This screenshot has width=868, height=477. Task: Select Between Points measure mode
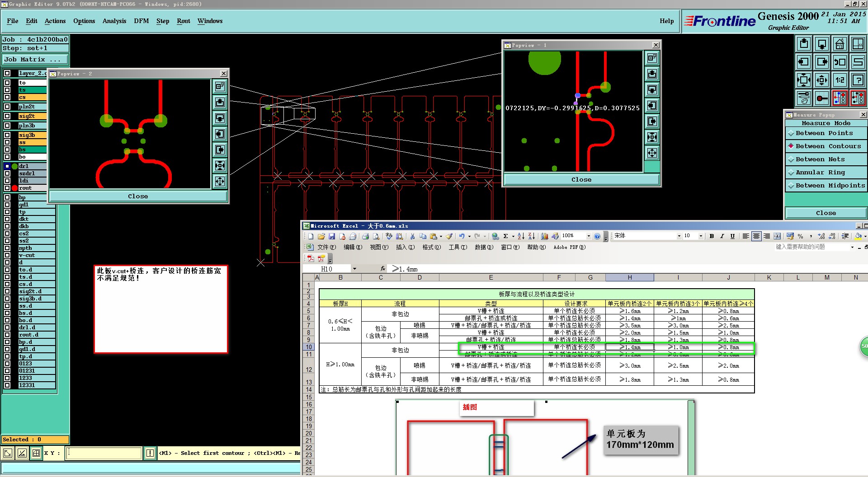826,133
